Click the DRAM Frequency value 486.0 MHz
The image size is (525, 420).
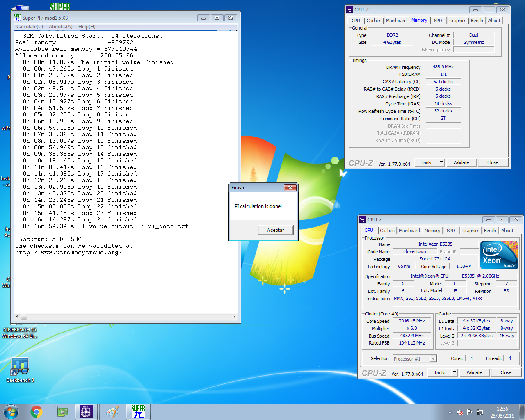pyautogui.click(x=443, y=67)
